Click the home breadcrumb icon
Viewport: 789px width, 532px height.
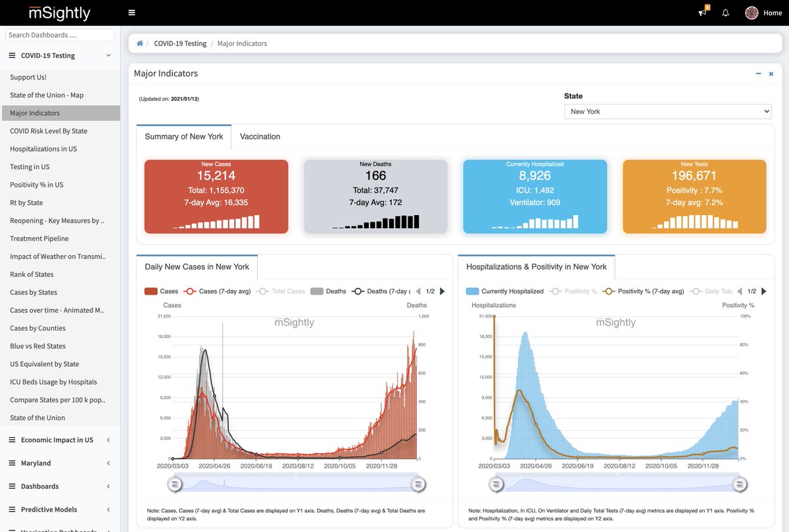[x=140, y=43]
